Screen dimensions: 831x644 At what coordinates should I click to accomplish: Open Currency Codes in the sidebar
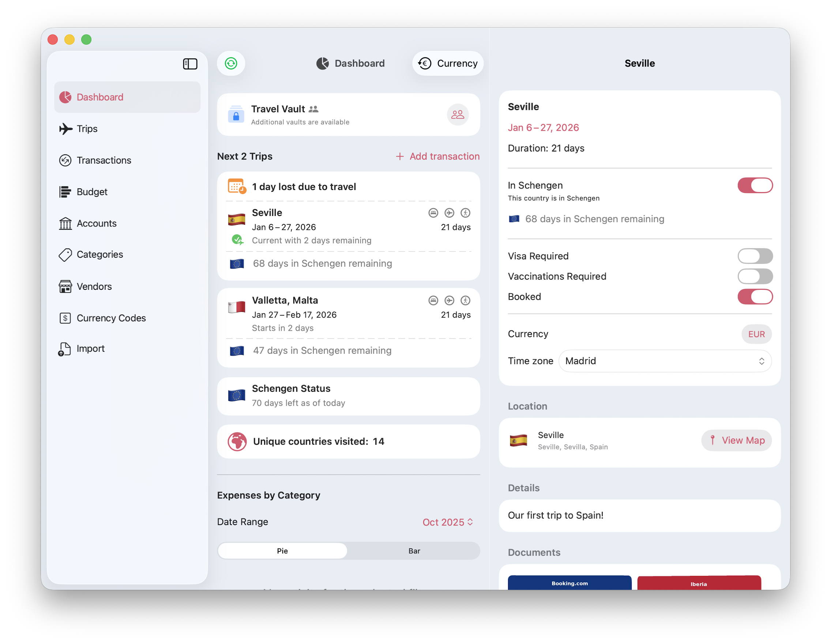111,318
